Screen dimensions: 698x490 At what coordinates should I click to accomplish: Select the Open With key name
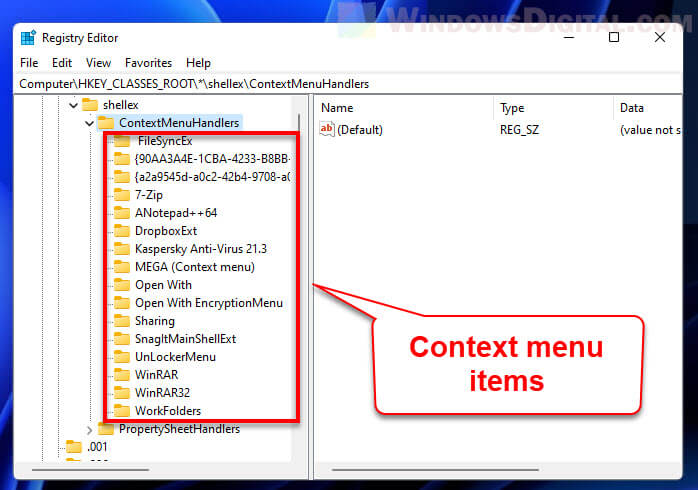pyautogui.click(x=163, y=285)
